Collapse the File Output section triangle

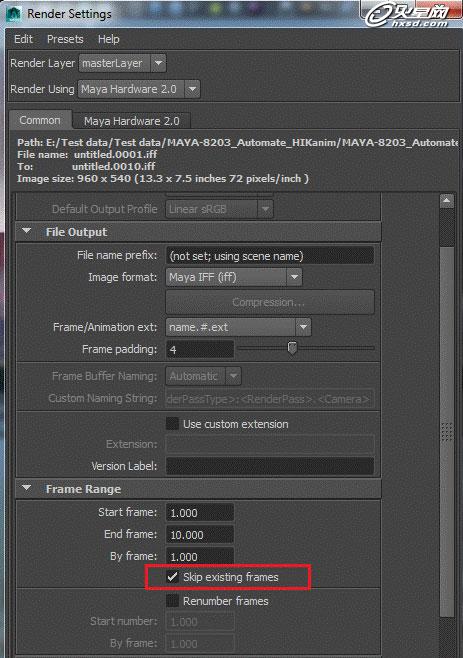coord(26,231)
